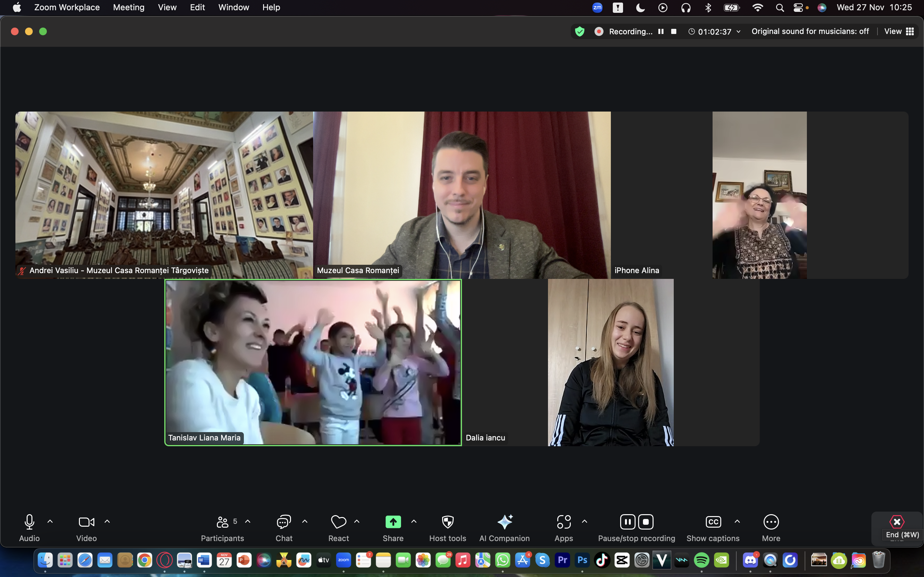Expand the Share options chevron
This screenshot has width=924, height=577.
coord(414,521)
